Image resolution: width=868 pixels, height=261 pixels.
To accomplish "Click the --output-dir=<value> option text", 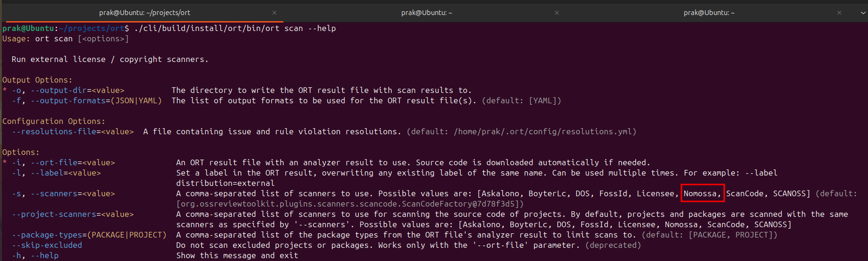I will (78, 90).
